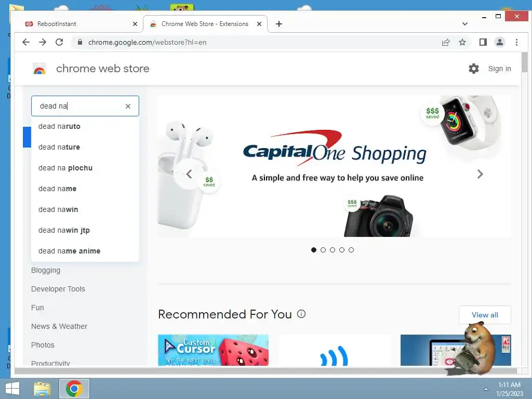Click the info icon beside Recommended For You
The image size is (532, 399).
click(301, 314)
